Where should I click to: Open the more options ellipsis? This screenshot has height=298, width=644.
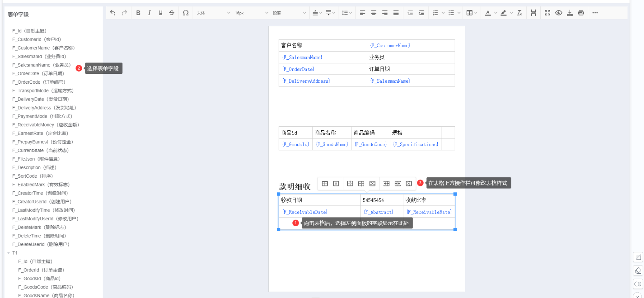click(x=595, y=13)
